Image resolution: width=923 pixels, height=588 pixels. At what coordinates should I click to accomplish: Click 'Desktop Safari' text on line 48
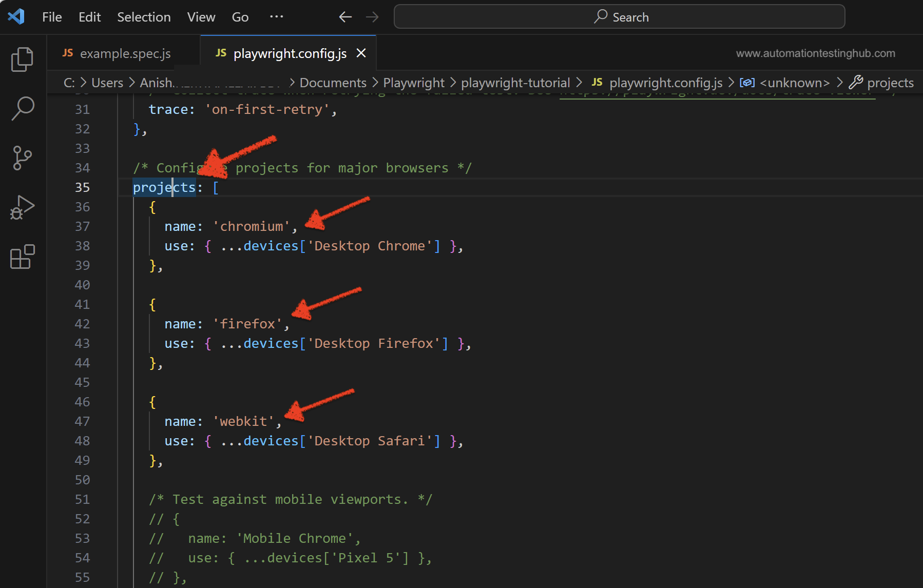[370, 441]
